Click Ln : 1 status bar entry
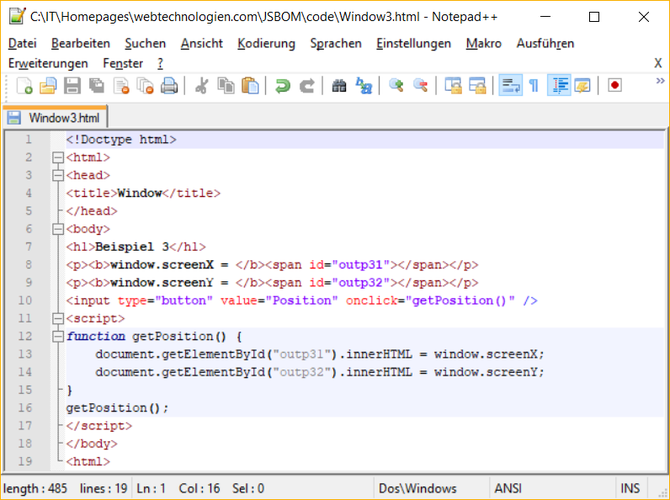 (151, 488)
